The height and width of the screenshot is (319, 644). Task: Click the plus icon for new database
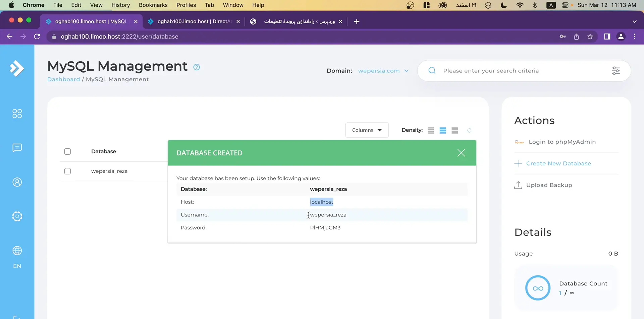click(x=518, y=163)
